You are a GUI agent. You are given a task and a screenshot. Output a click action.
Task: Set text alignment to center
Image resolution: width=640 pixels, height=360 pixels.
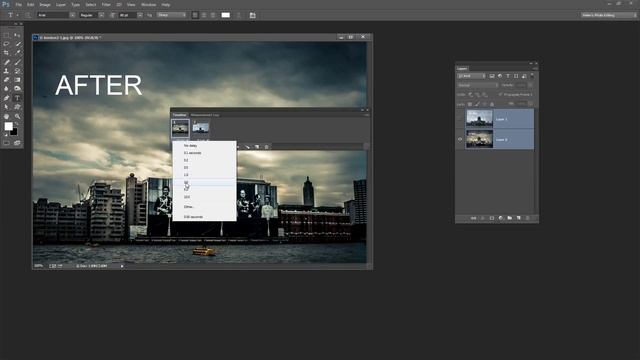[x=204, y=15]
